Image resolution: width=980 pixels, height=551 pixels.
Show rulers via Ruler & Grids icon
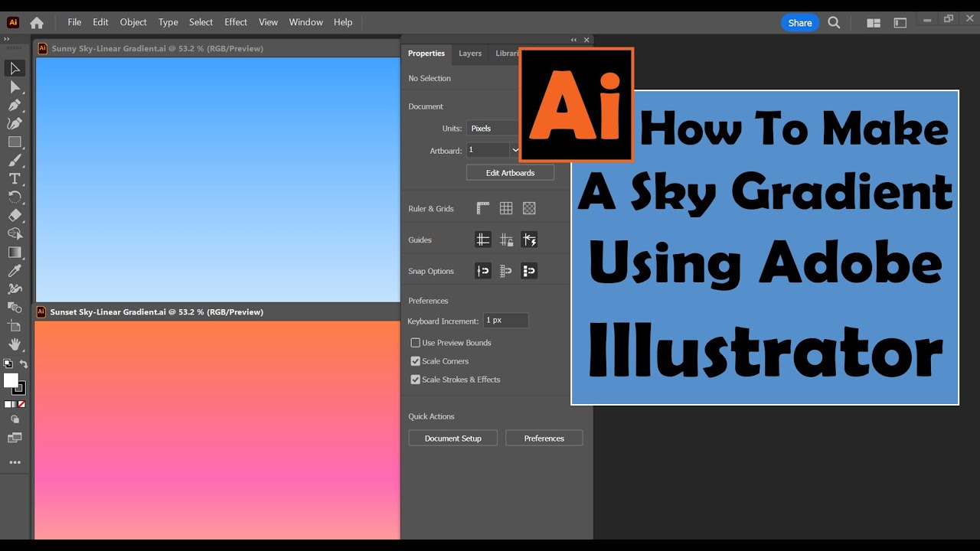pyautogui.click(x=483, y=208)
